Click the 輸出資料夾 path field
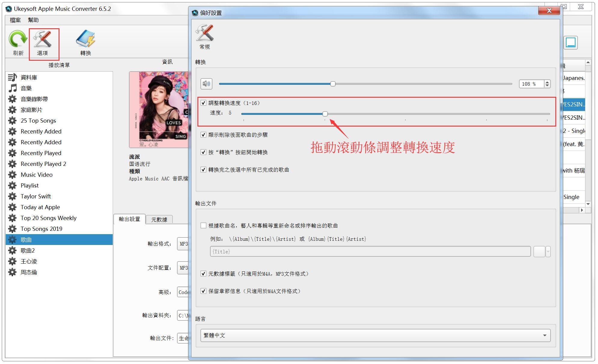598x364 pixels. [183, 315]
